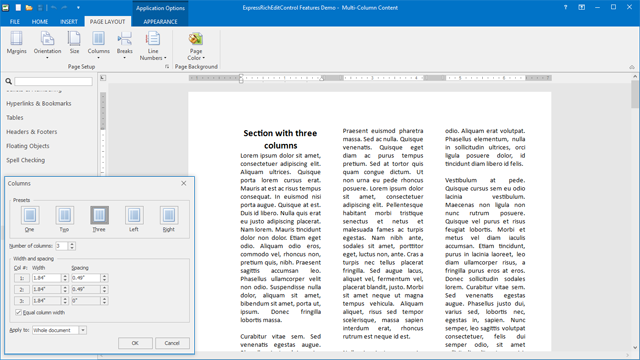Image resolution: width=640 pixels, height=360 pixels.
Task: Click the Open folder quick access icon
Action: pyautogui.click(x=29, y=7)
